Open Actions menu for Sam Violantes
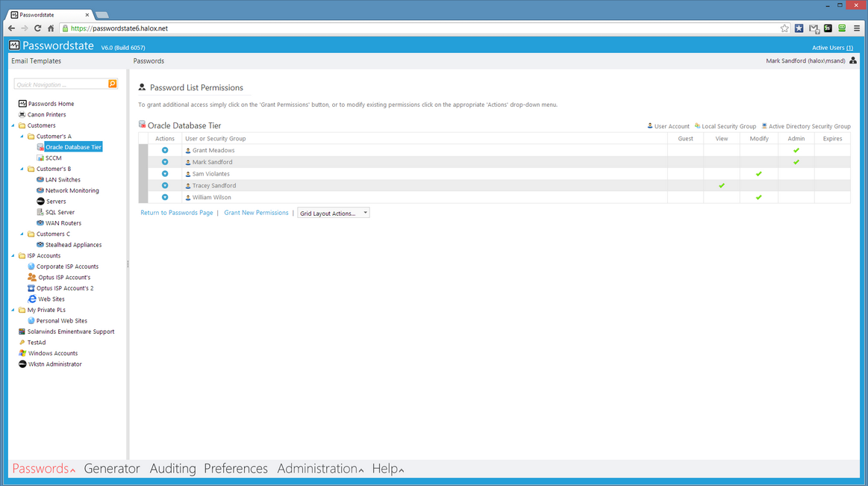 pyautogui.click(x=165, y=174)
